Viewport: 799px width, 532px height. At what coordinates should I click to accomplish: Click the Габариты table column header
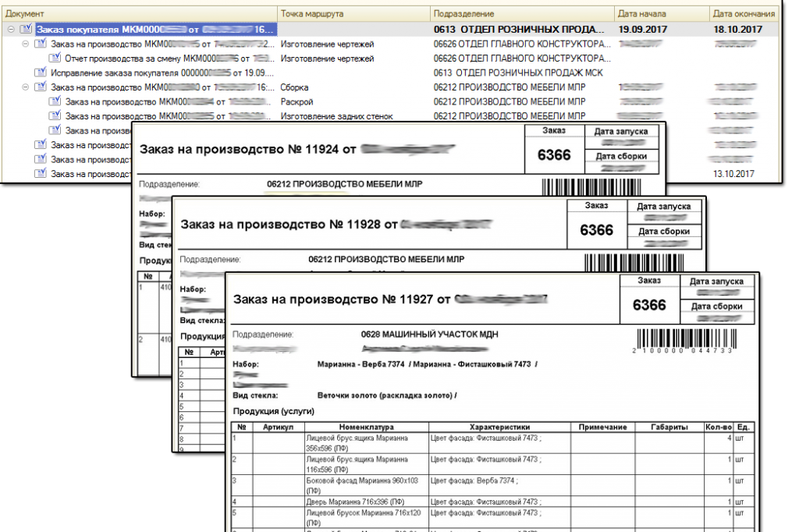[x=669, y=427]
